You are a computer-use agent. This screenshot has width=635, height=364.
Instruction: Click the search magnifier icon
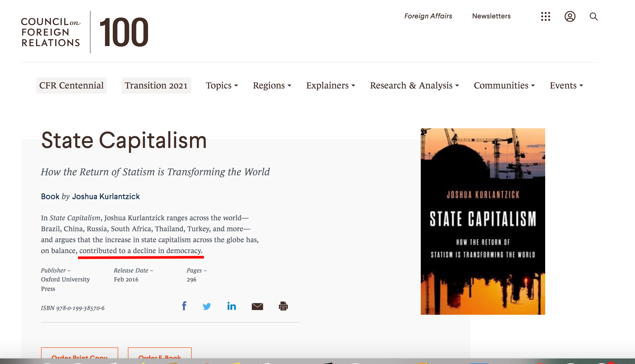click(593, 16)
